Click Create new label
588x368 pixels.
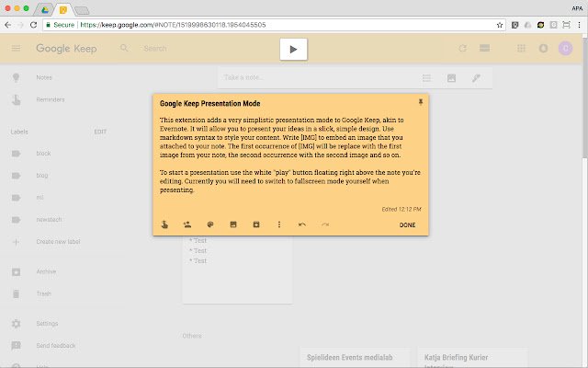coord(60,241)
